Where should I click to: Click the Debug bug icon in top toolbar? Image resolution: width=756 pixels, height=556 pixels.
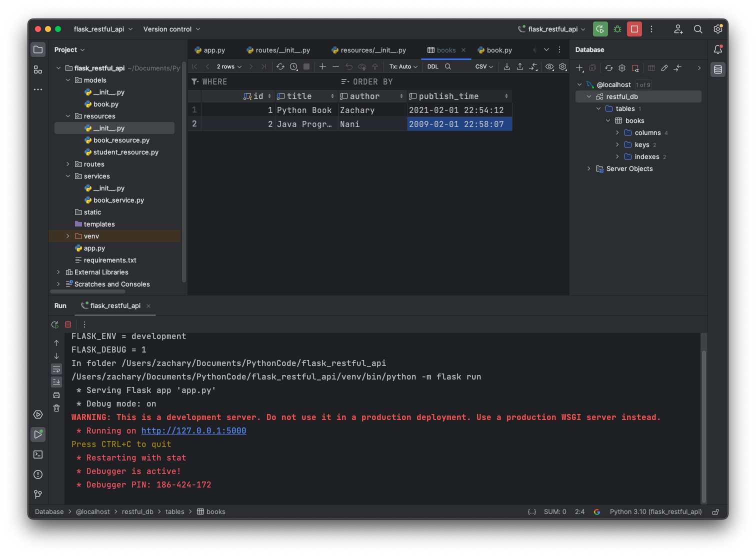click(x=617, y=29)
